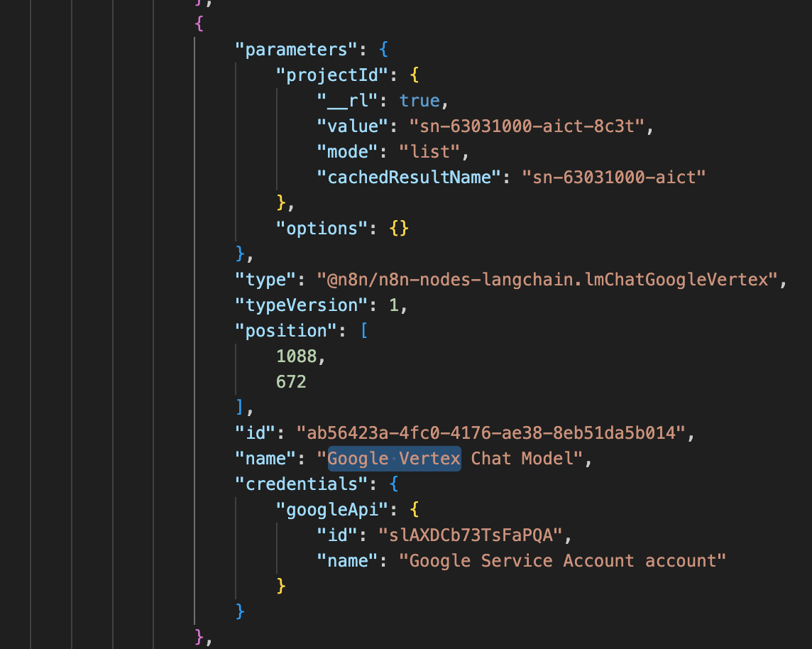The height and width of the screenshot is (649, 812).
Task: Click the empty braces after options
Action: click(x=399, y=229)
